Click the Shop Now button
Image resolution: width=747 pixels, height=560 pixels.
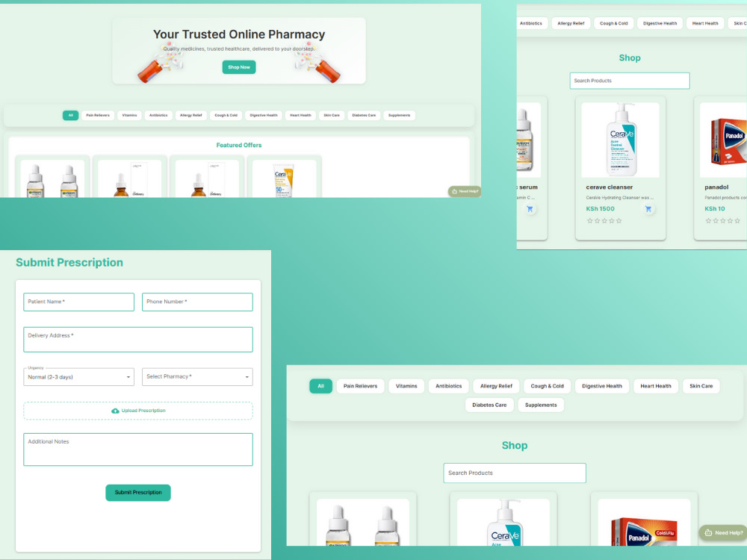coord(239,67)
